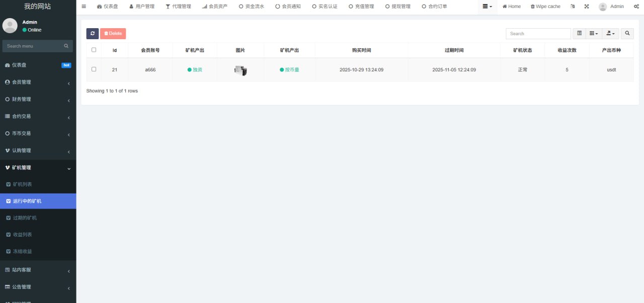644x303 pixels.
Task: Check the select-all checkbox in the table header
Action: point(94,50)
